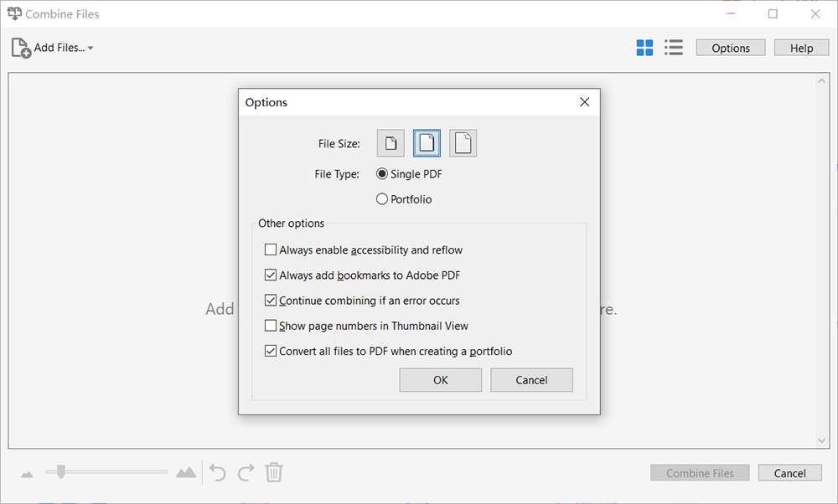The height and width of the screenshot is (504, 838).
Task: Toggle show page numbers in Thumbnail View
Action: pos(271,326)
